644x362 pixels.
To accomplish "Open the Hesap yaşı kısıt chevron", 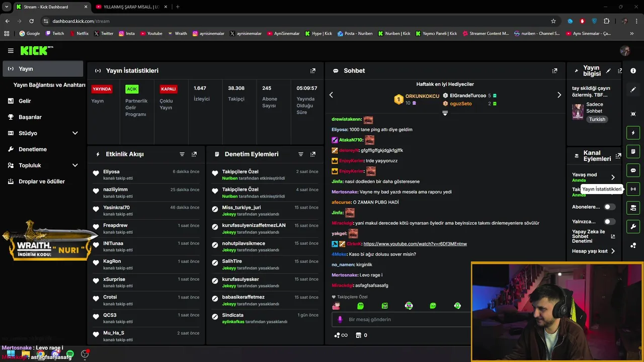I will point(613,251).
